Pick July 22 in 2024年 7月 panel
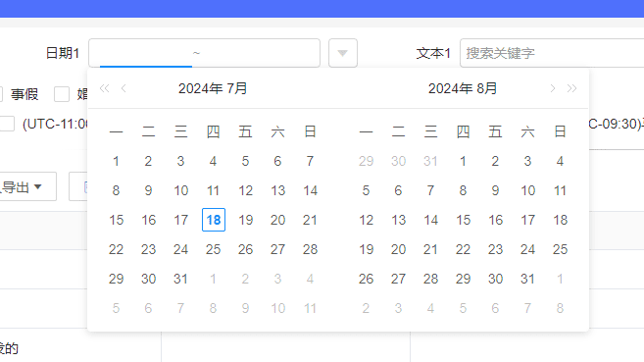The height and width of the screenshot is (362, 644). tap(117, 249)
